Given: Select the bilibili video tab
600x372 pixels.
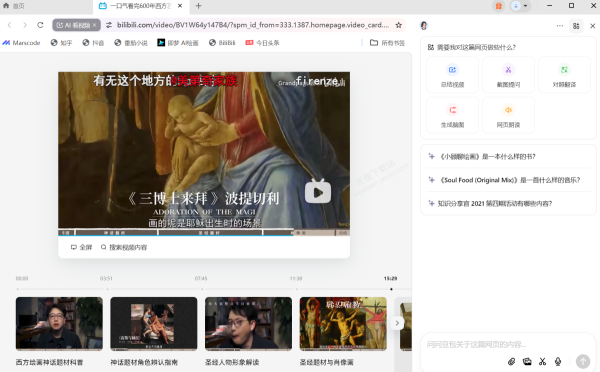Looking at the screenshot, I should click(x=140, y=6).
